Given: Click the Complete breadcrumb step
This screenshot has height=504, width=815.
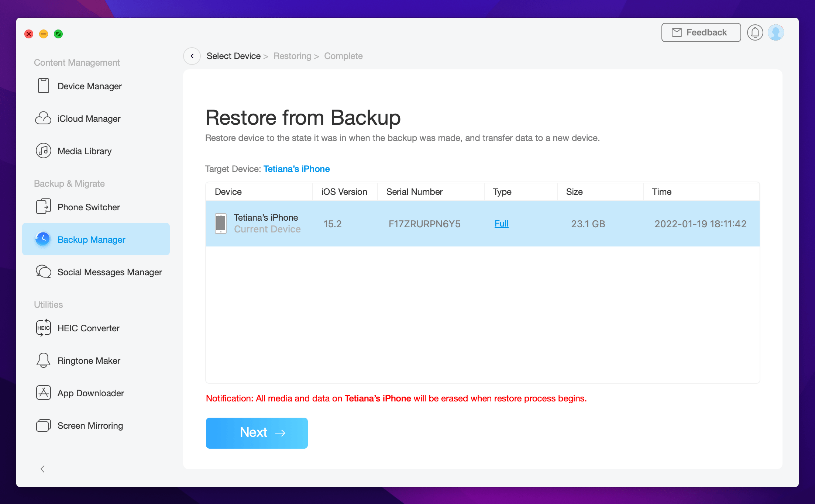Looking at the screenshot, I should pyautogui.click(x=343, y=56).
